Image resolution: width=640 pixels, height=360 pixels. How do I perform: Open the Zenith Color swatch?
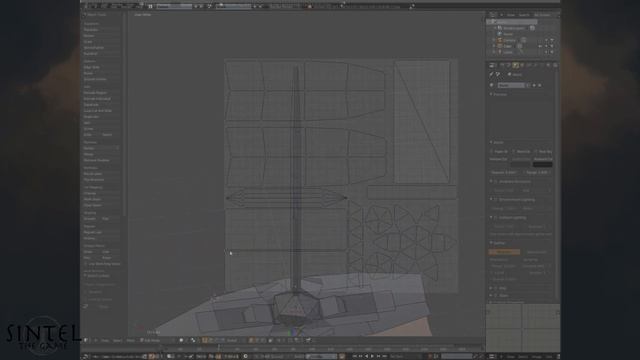521,164
